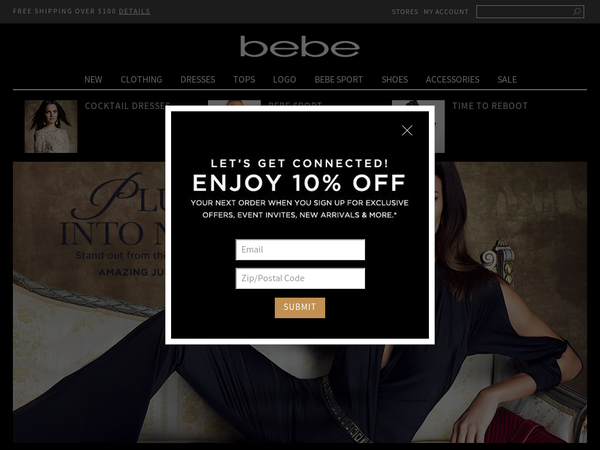The image size is (600, 450).
Task: Visit the Sale section
Action: coord(507,80)
